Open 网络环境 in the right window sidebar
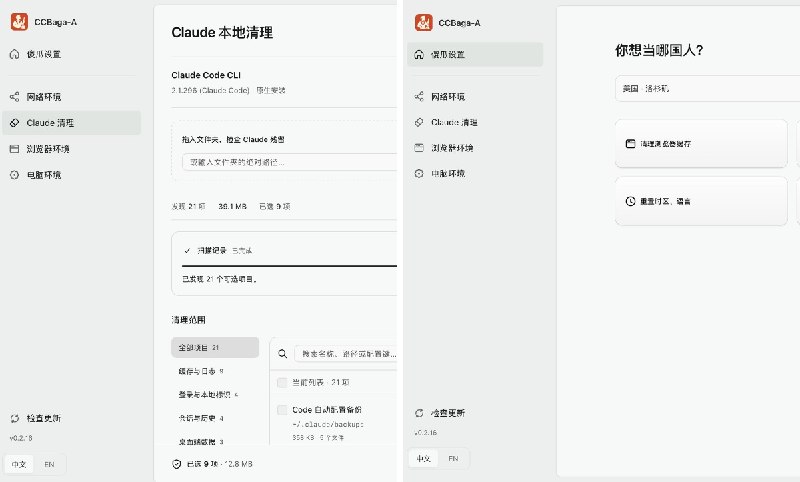The width and height of the screenshot is (800, 482). coord(475,96)
